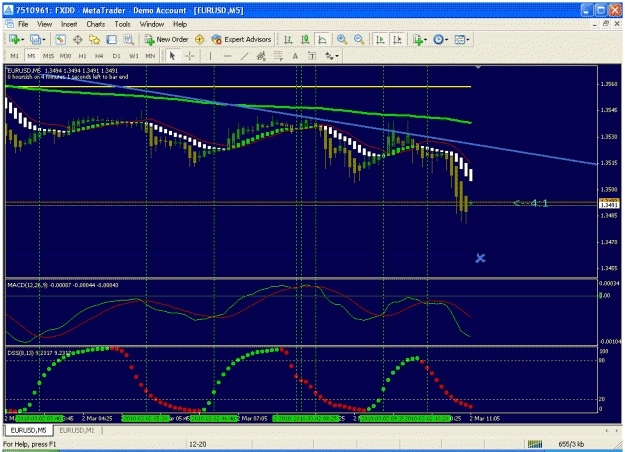Select the EURUSD,M5 chart tab
The height and width of the screenshot is (452, 625).
[x=28, y=430]
